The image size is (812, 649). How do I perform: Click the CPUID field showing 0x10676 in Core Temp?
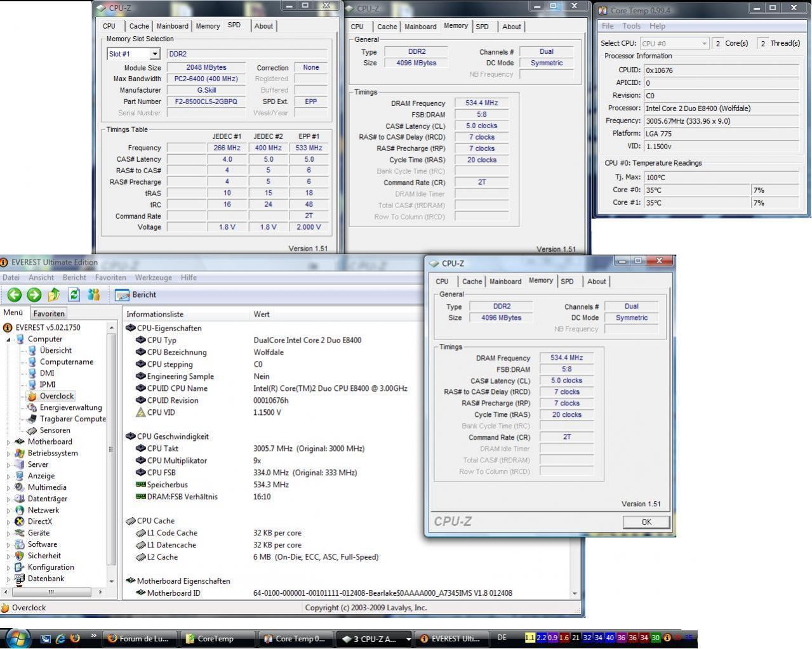click(721, 70)
